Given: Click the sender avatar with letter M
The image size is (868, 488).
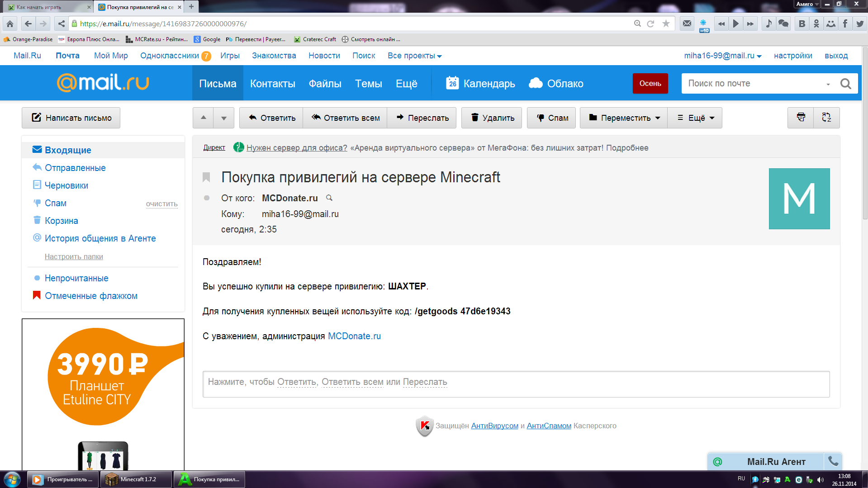Looking at the screenshot, I should click(x=799, y=199).
